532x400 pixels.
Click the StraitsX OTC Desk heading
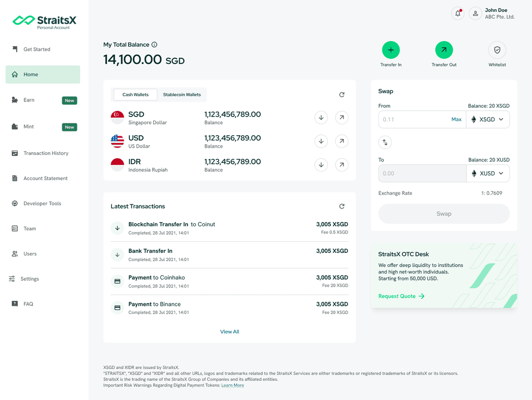click(x=403, y=254)
